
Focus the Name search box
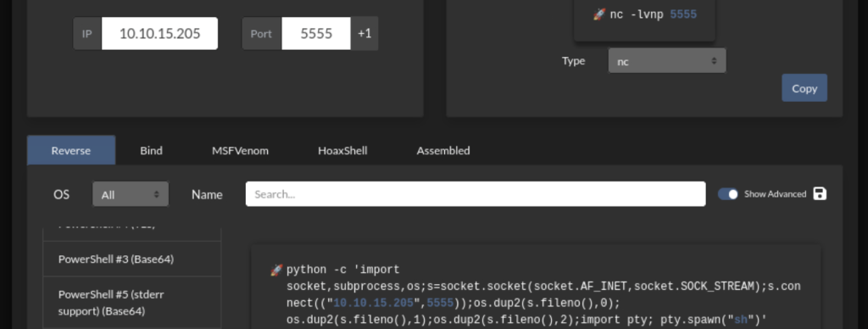pos(476,194)
